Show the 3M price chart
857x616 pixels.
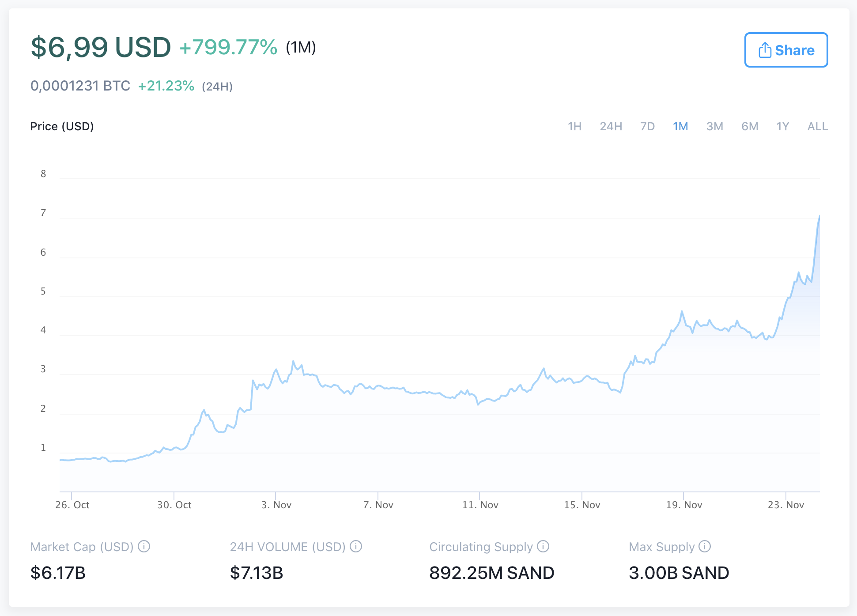coord(714,126)
